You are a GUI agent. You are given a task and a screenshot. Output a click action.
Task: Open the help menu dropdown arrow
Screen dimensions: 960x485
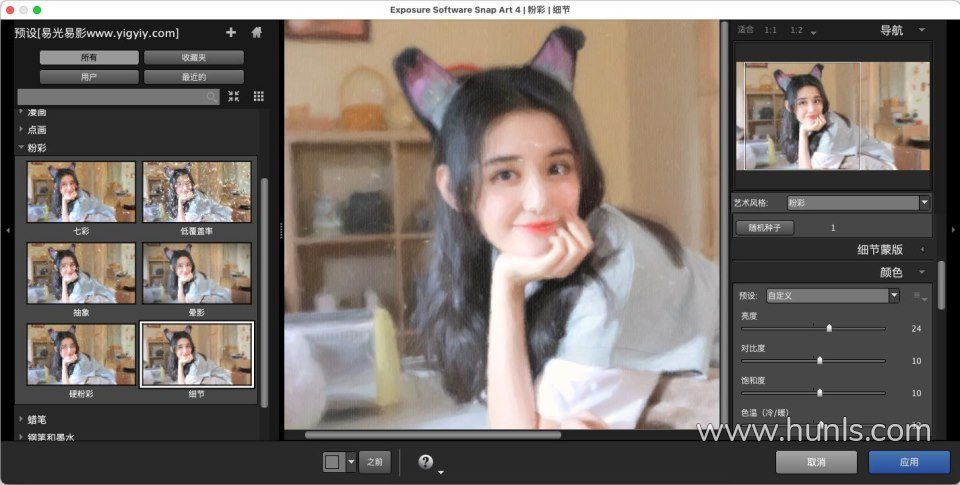tap(441, 472)
